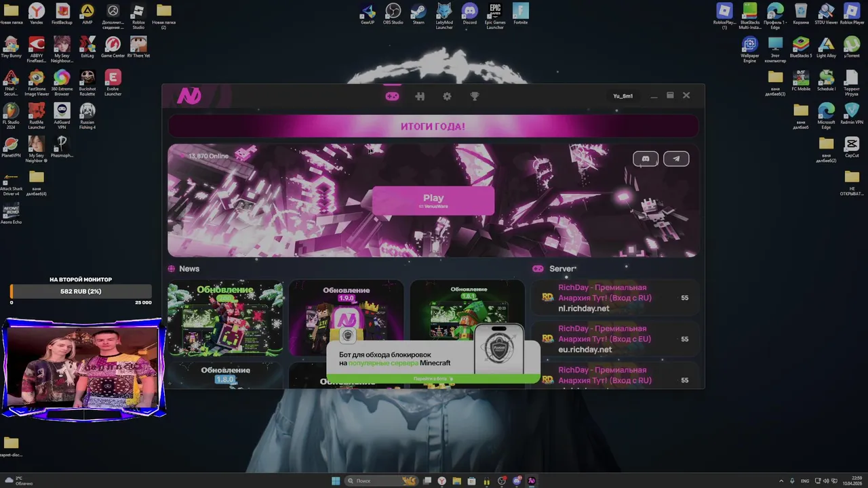Switch to the mods puzzle-piece tab
Viewport: 868px width, 488px height.
420,96
